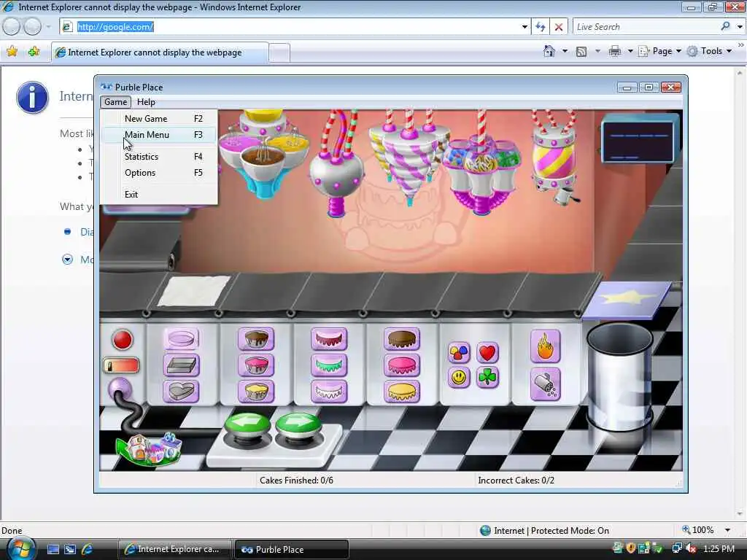747x560 pixels.
Task: Open the Favorites Center star
Action: [12, 52]
